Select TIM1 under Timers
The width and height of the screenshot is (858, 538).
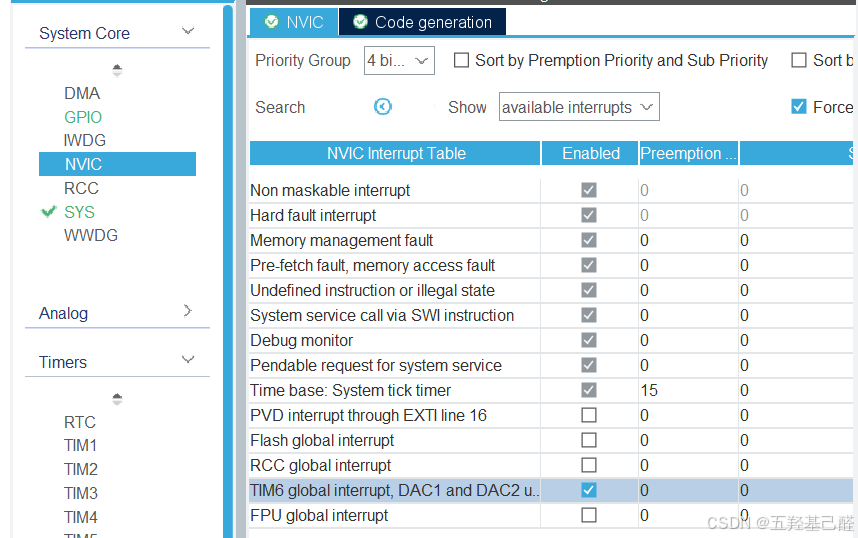pyautogui.click(x=80, y=446)
